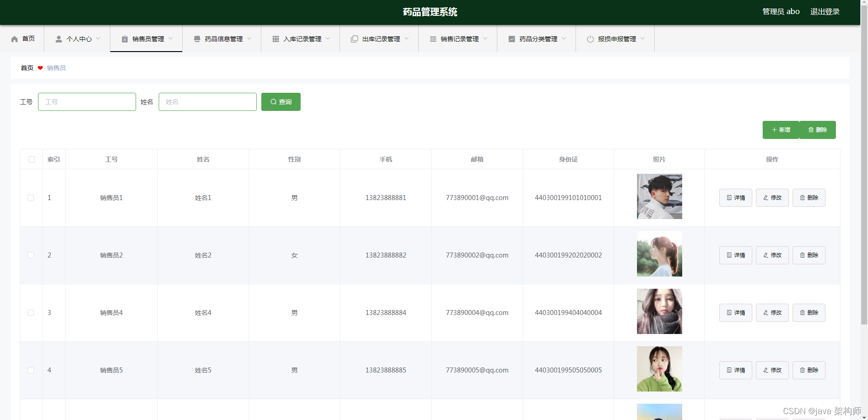The image size is (868, 420).
Task: Expand the 出库记录管理 menu chevron
Action: (406, 38)
